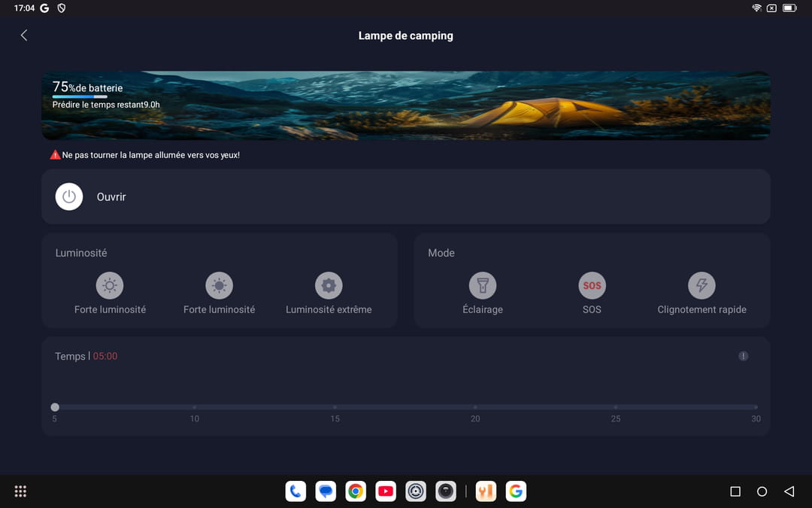This screenshot has height=508, width=812.
Task: Go back using the top-left arrow
Action: coord(24,35)
